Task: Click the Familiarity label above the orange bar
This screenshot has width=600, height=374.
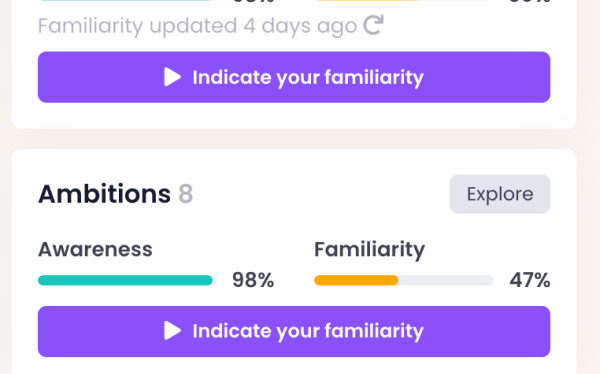Action: [369, 250]
